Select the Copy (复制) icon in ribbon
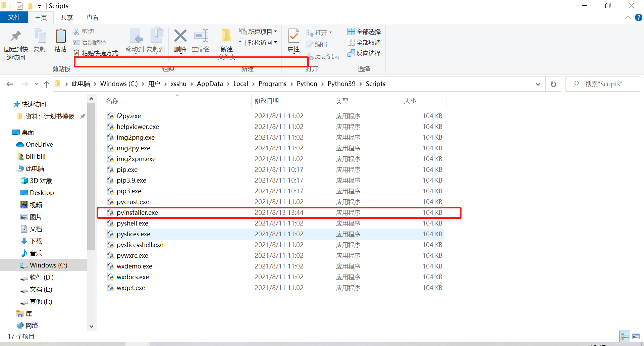 point(39,40)
